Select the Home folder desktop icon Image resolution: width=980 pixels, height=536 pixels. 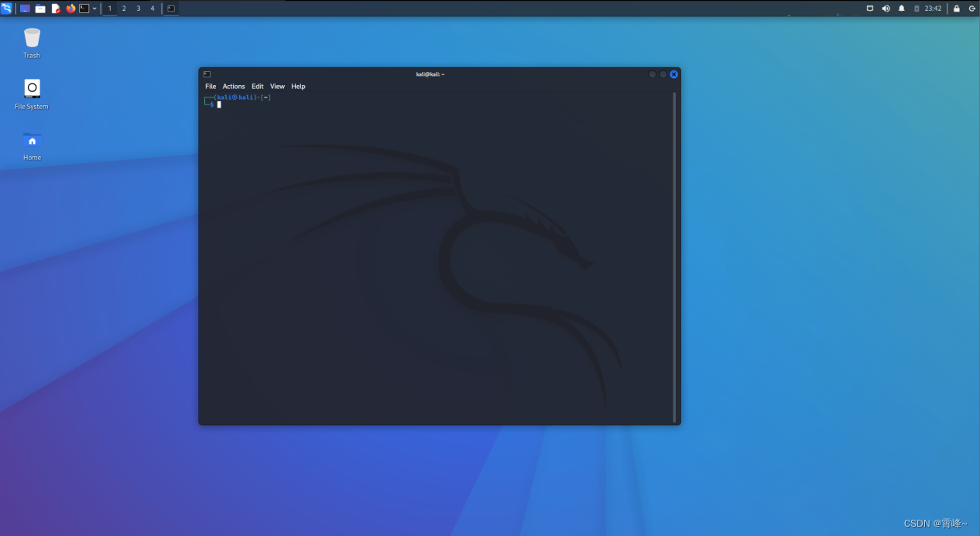coord(32,145)
